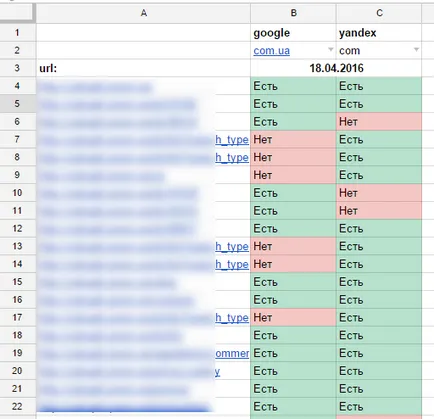This screenshot has width=434, height=419.
Task: Select row 17 header
Action: [18, 317]
